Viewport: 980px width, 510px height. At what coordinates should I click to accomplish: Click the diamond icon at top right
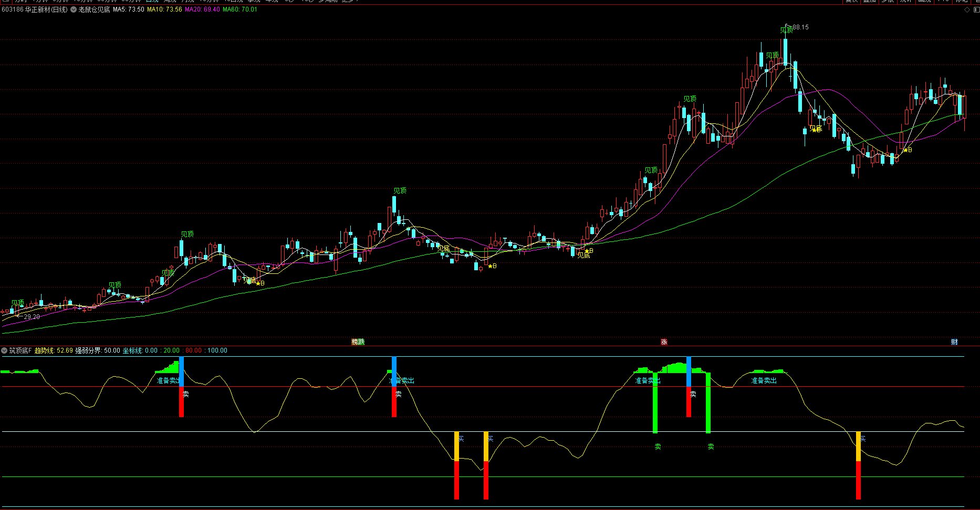(967, 10)
